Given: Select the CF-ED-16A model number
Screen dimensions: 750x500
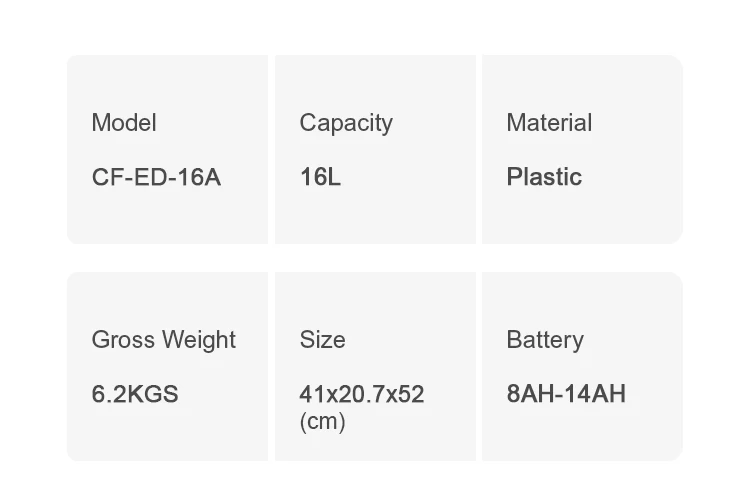Looking at the screenshot, I should 156,178.
